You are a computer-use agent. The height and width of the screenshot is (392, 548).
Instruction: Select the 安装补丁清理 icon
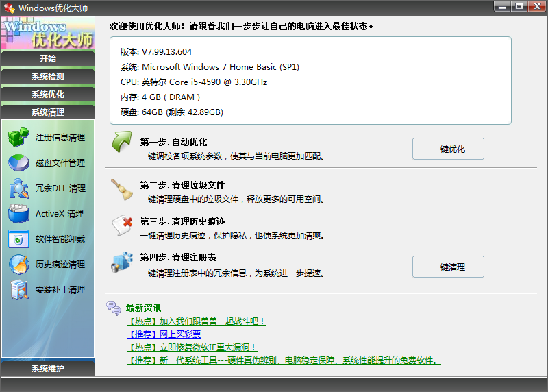point(18,289)
